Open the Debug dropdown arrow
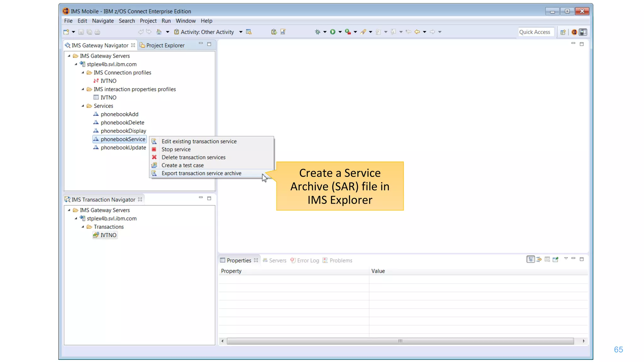Viewport: 644px width, 362px height. click(x=325, y=32)
